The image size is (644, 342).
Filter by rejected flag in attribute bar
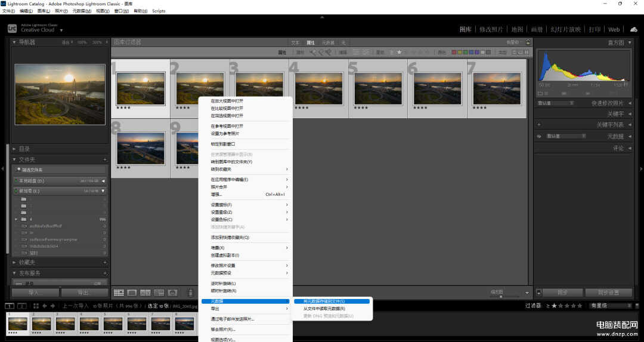click(x=328, y=52)
